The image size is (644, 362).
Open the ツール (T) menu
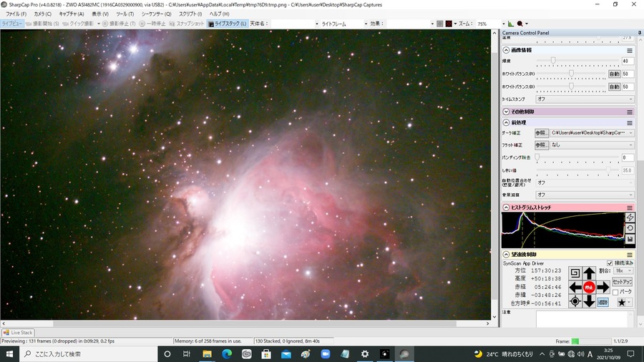(125, 14)
